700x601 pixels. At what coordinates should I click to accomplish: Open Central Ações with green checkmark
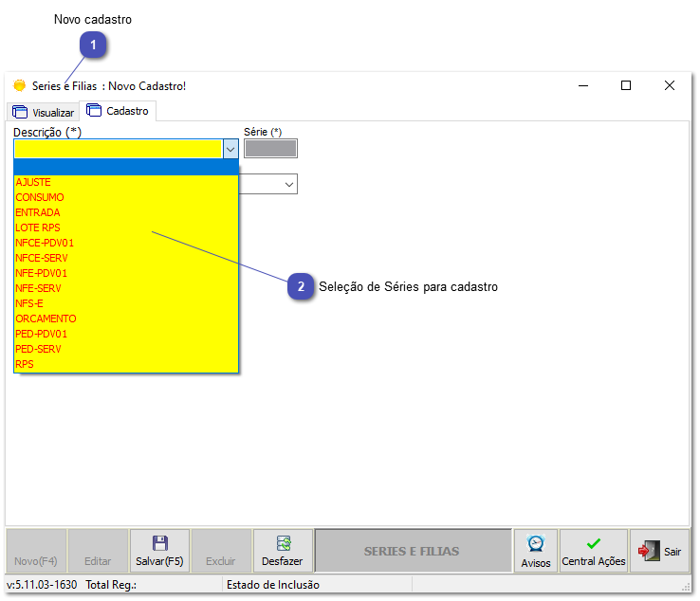click(x=594, y=551)
